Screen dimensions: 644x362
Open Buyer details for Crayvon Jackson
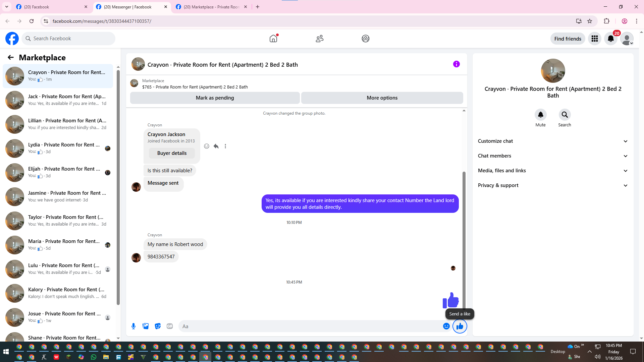point(172,153)
